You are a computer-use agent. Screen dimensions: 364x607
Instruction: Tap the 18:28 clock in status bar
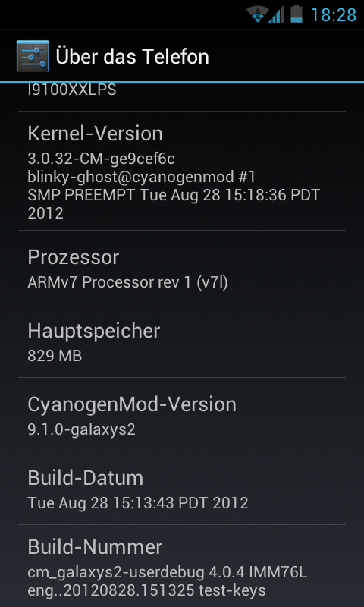(x=334, y=14)
